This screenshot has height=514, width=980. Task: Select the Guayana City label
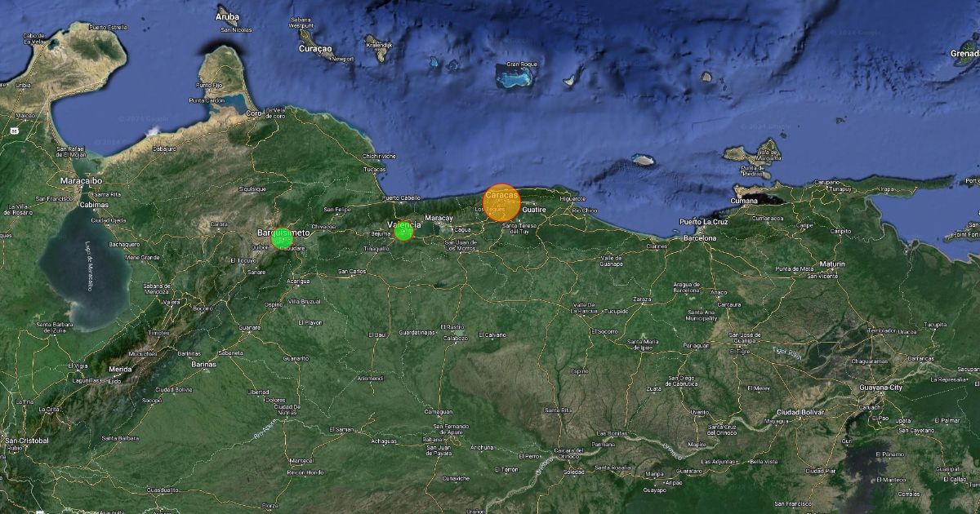(x=880, y=388)
